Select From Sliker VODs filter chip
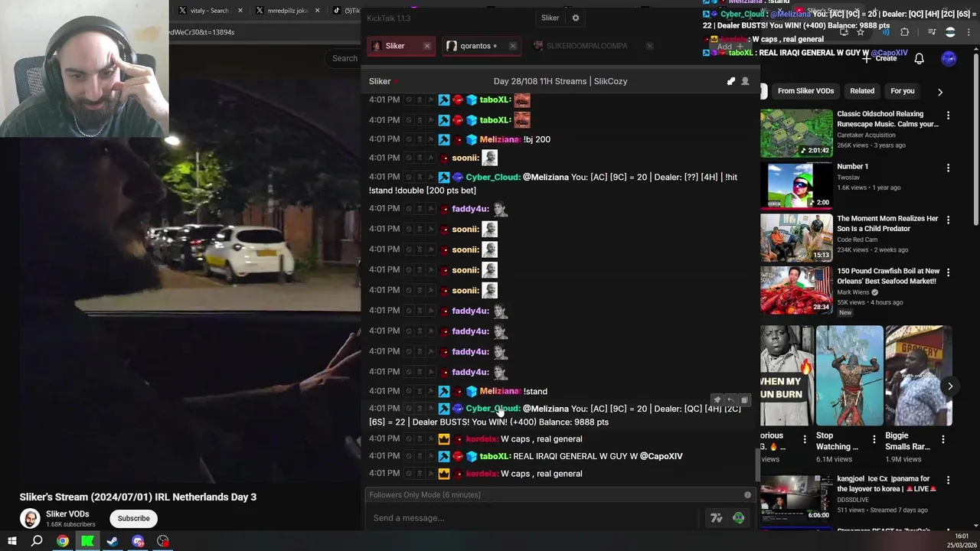 click(805, 91)
